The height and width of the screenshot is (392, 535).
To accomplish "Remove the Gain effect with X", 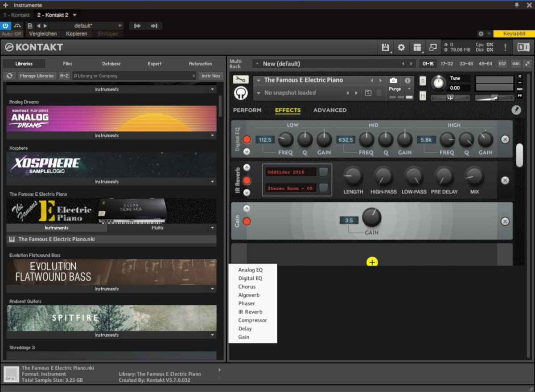I will tap(505, 221).
